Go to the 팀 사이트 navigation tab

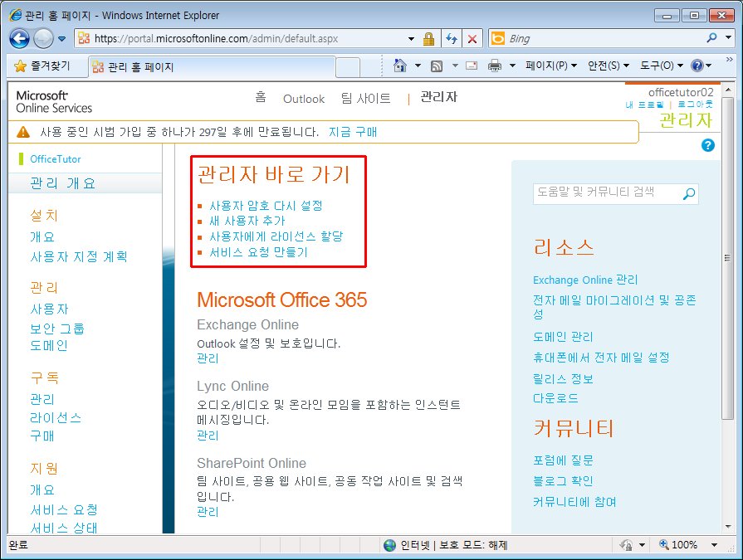click(x=365, y=98)
